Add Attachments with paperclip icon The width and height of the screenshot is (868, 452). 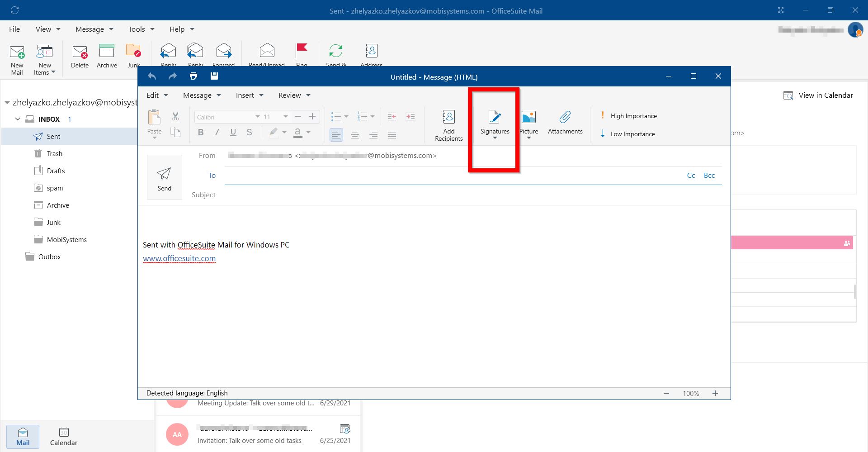pyautogui.click(x=565, y=122)
